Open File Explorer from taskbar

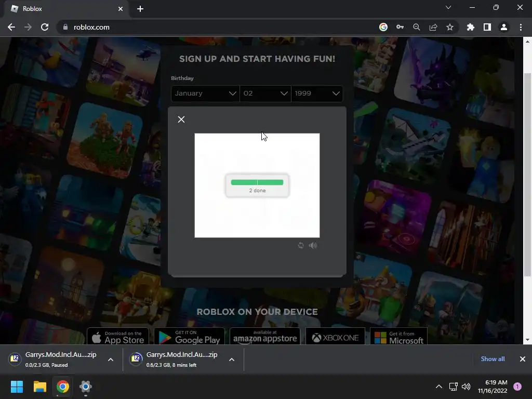coord(39,387)
